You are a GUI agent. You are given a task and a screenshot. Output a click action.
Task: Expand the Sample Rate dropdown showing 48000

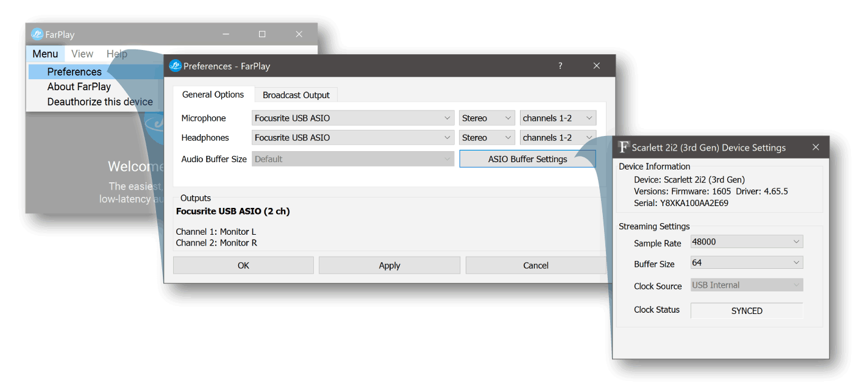[x=747, y=242]
